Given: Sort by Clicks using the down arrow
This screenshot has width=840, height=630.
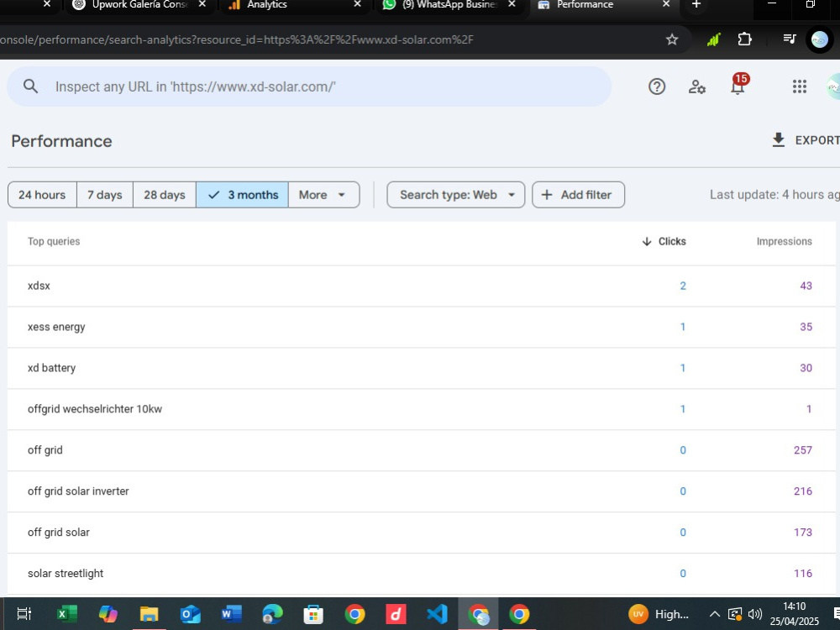Looking at the screenshot, I should tap(647, 242).
